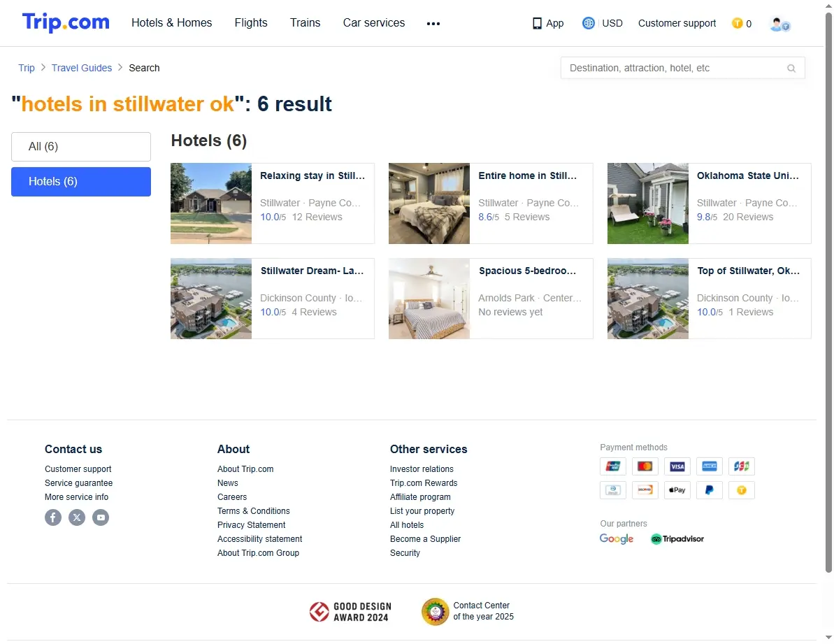This screenshot has height=644, width=834.
Task: Open the user profile avatar
Action: click(x=779, y=24)
